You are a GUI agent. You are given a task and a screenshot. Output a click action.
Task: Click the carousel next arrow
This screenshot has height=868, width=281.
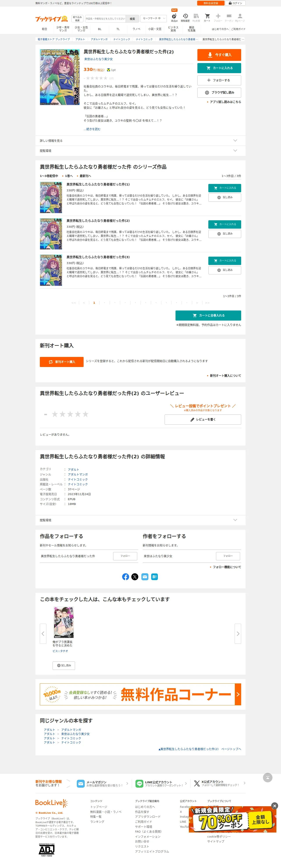coord(238,633)
